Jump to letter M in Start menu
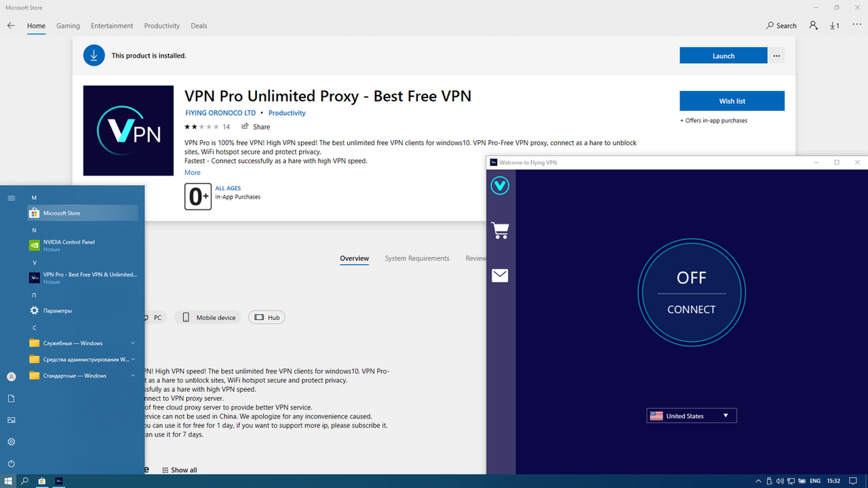This screenshot has height=488, width=868. [34, 197]
